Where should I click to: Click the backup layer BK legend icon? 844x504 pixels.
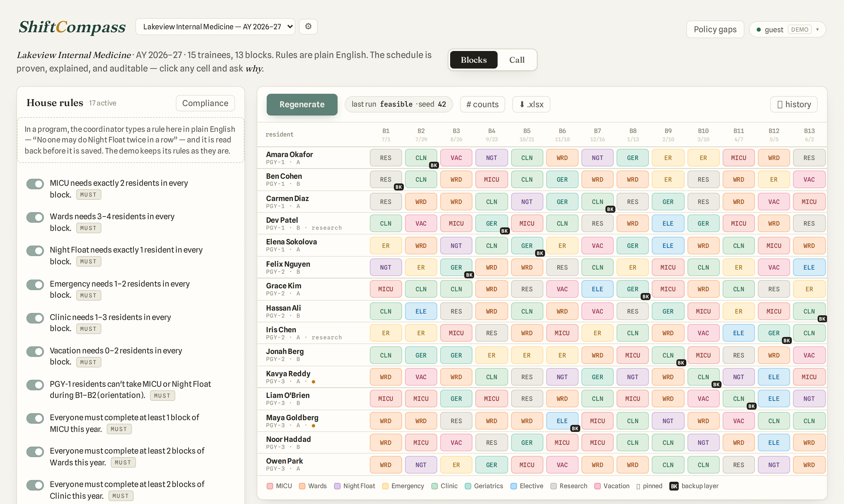pyautogui.click(x=674, y=486)
